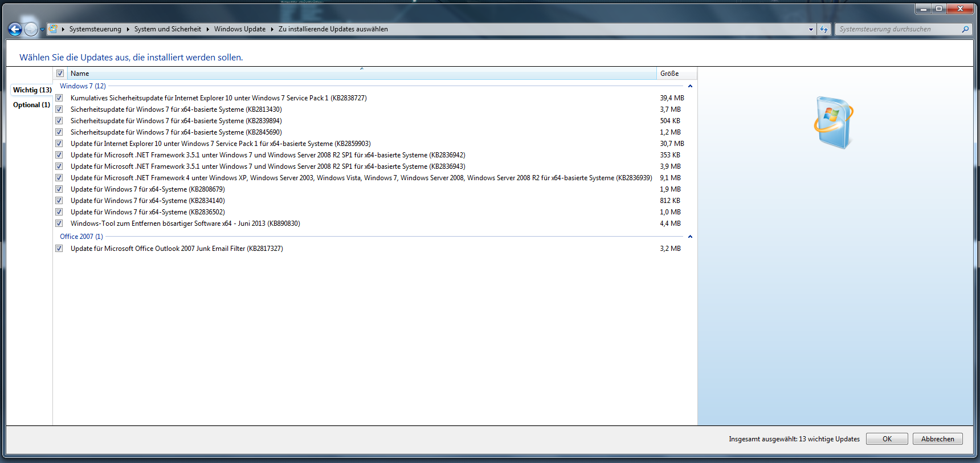Open the address bar history dropdown
The height and width of the screenshot is (463, 980).
(811, 29)
